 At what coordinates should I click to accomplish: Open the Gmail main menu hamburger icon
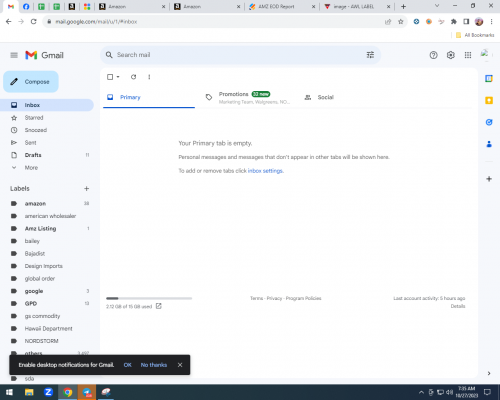point(14,55)
